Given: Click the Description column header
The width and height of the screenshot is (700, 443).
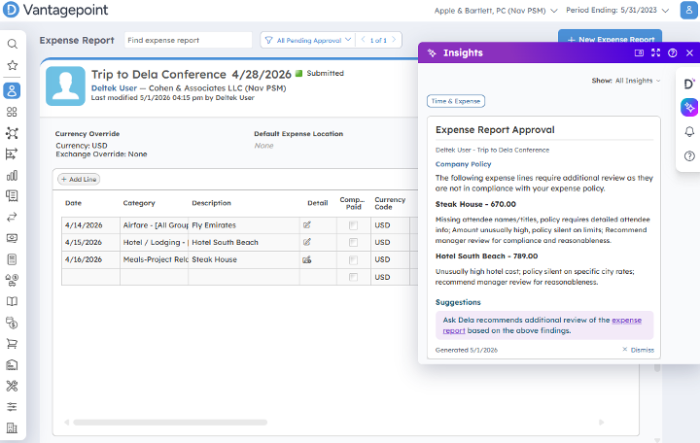Looking at the screenshot, I should 211,203.
